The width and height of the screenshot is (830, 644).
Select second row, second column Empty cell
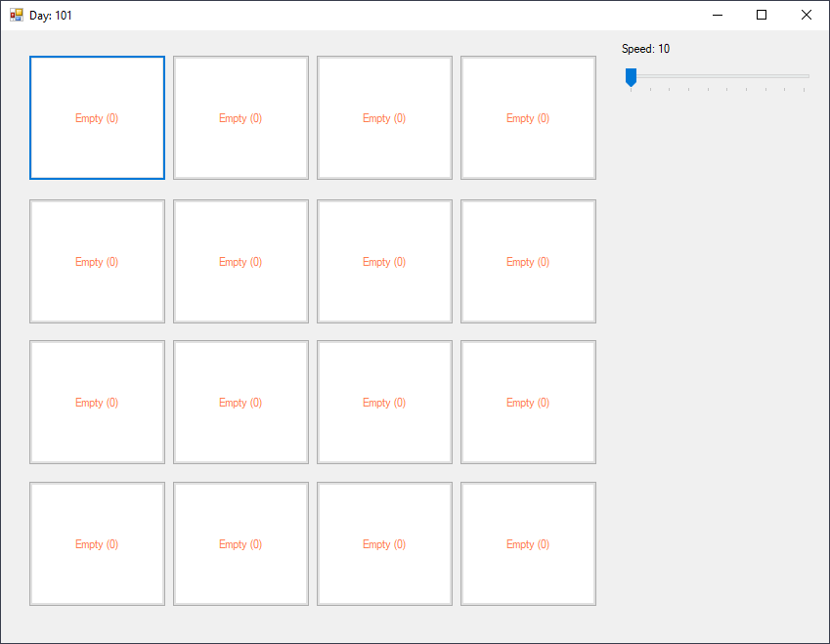240,261
